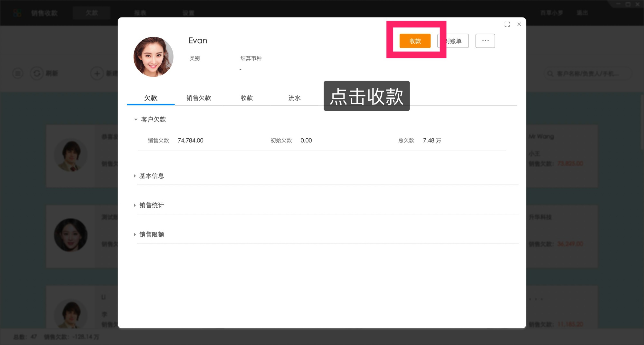The height and width of the screenshot is (345, 644).
Task: Open the 报表 menu in the top bar
Action: [141, 13]
